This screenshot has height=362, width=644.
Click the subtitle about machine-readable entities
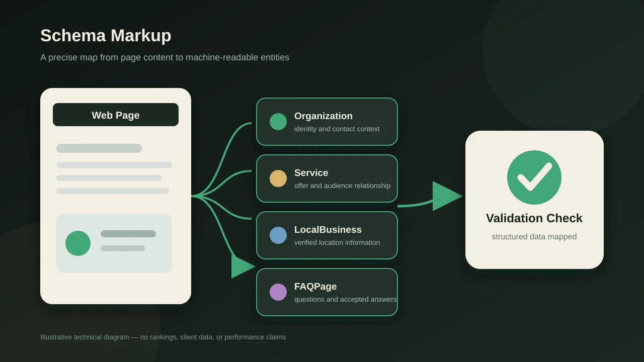pyautogui.click(x=165, y=57)
